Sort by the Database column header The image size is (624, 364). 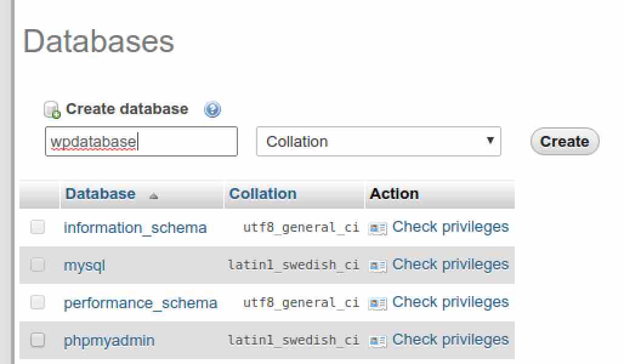coord(100,194)
